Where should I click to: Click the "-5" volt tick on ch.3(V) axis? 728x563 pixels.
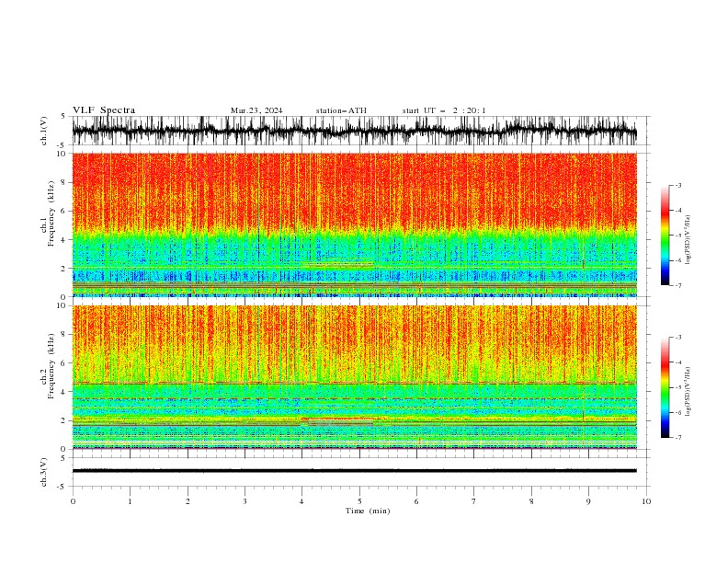coord(63,487)
